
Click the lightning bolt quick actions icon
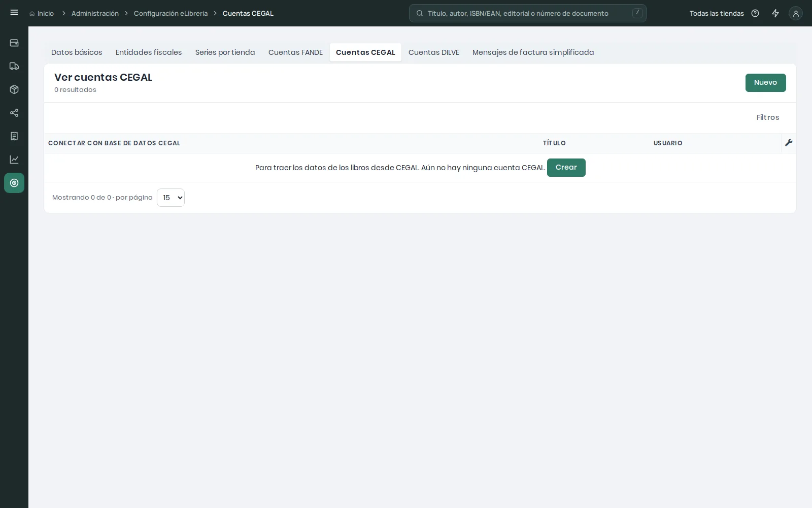pos(775,13)
